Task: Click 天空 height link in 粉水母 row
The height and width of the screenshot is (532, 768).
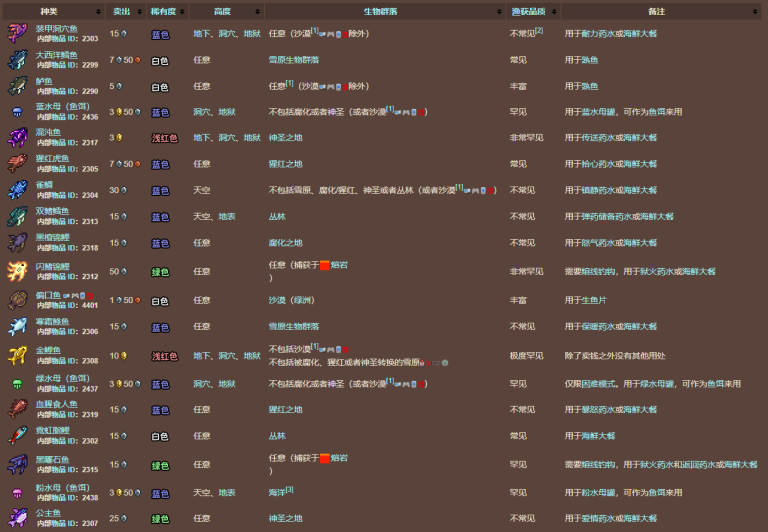Action: click(202, 493)
